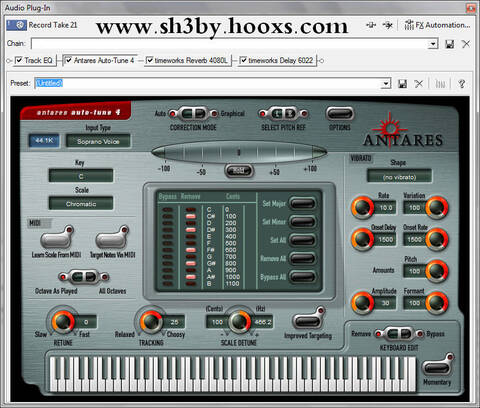480x408 pixels.
Task: Click the preset save floppy icon
Action: click(402, 83)
